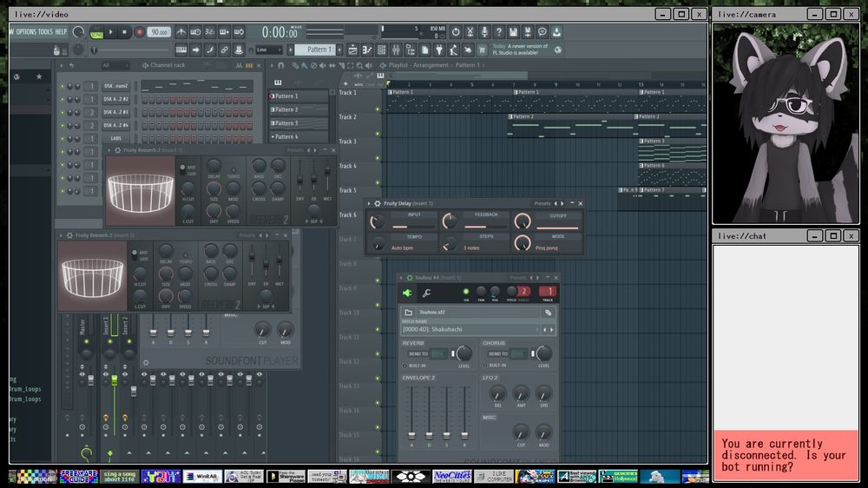Click the floppy disk save icon

click(513, 32)
